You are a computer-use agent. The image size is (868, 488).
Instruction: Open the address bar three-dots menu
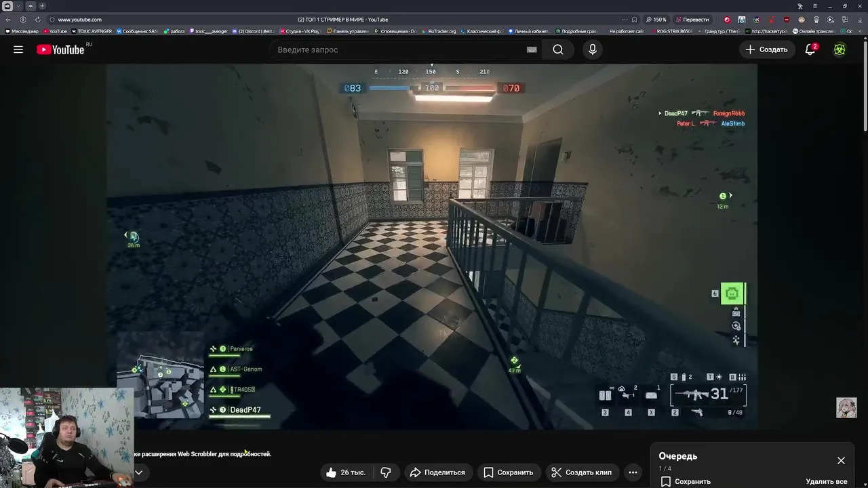(x=624, y=20)
